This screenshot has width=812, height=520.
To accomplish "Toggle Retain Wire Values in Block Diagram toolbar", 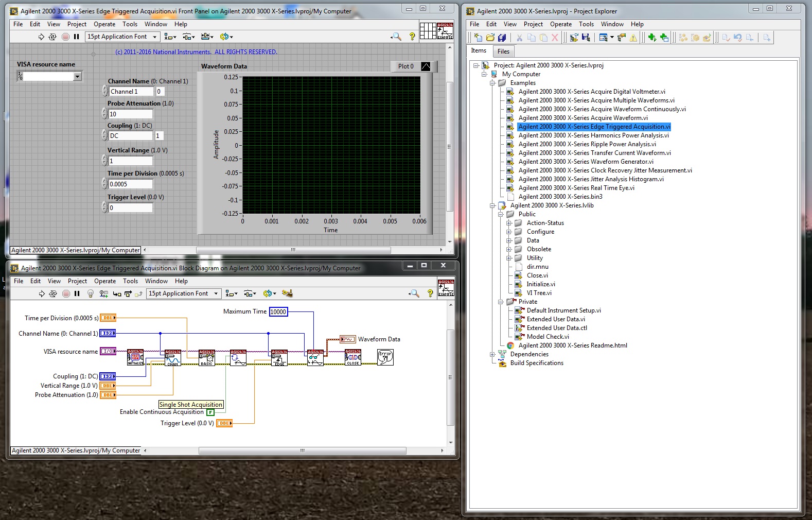I will point(103,293).
